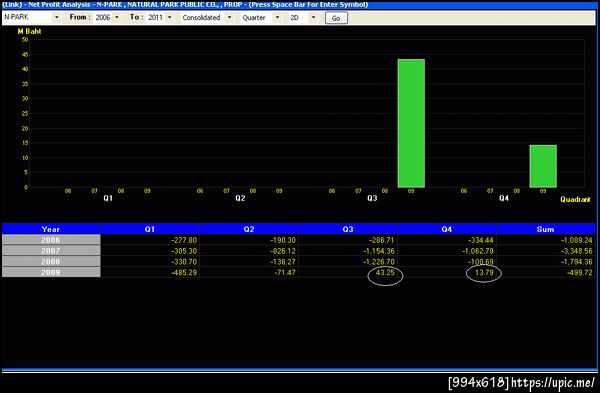Click the -305.30 cell value

184,251
